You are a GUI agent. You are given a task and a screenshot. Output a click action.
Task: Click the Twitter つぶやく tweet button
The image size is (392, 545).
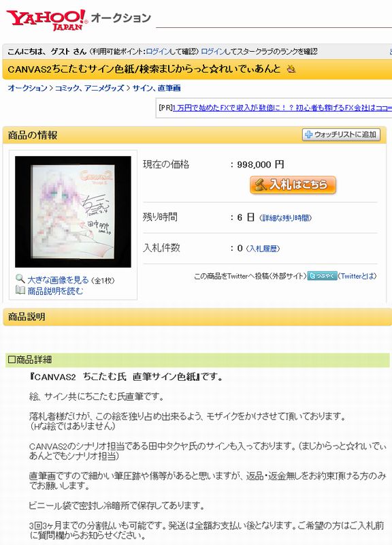coord(322,276)
